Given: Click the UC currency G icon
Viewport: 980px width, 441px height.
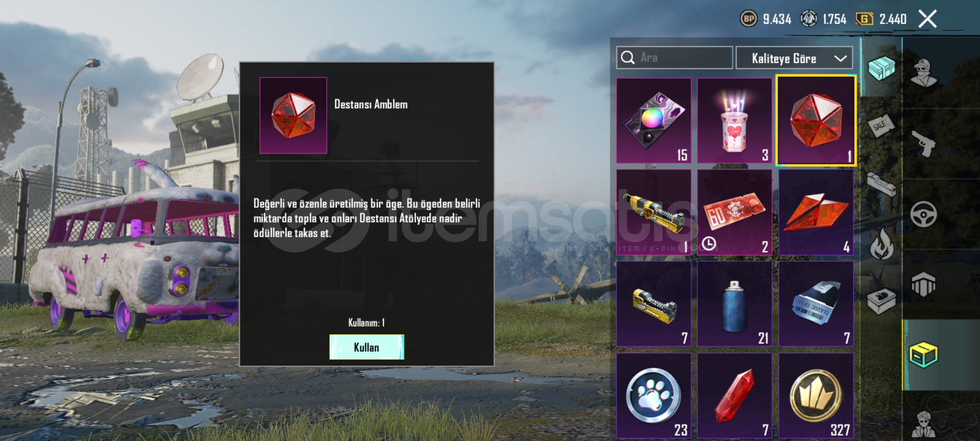Looking at the screenshot, I should pos(864,19).
